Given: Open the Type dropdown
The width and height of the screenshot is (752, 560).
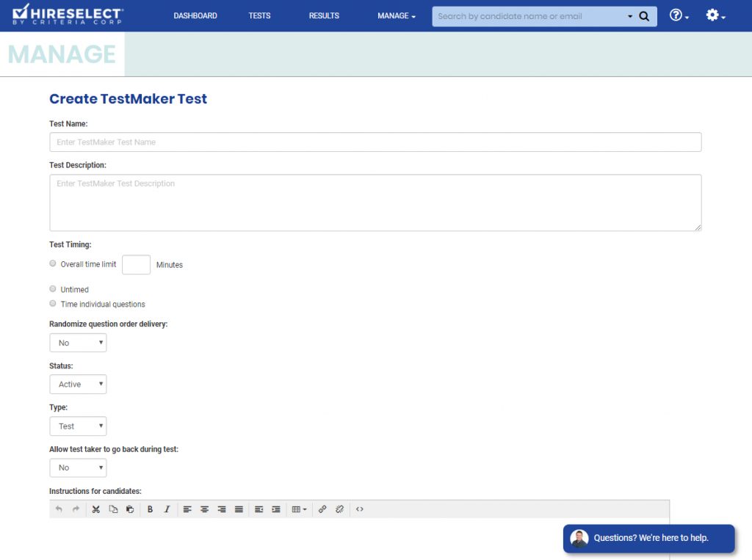Looking at the screenshot, I should pos(78,426).
